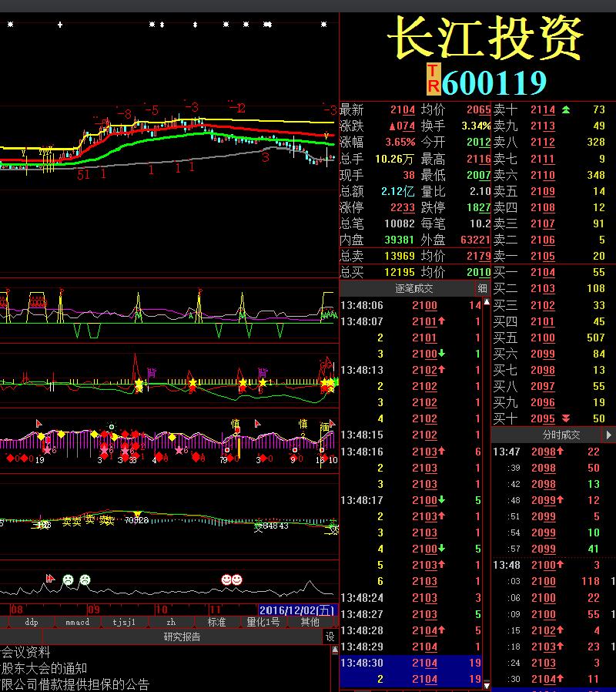Click the 买五 volume 507

click(x=596, y=338)
